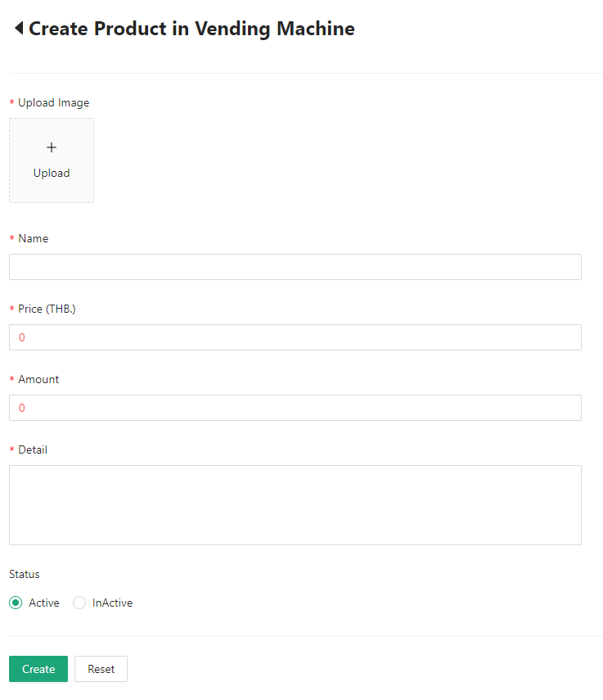
Task: Click inside the Name input field
Action: (x=295, y=267)
